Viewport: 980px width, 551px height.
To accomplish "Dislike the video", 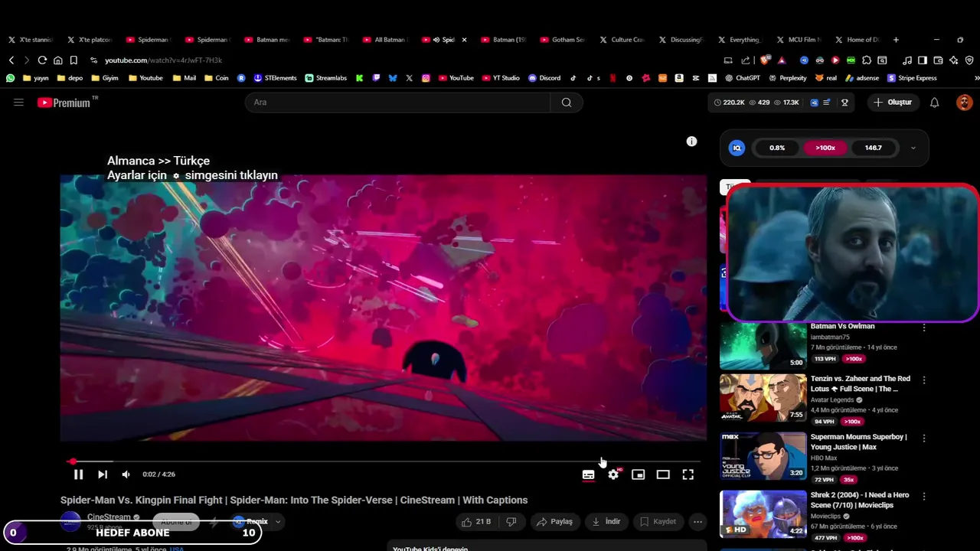I will [x=511, y=522].
